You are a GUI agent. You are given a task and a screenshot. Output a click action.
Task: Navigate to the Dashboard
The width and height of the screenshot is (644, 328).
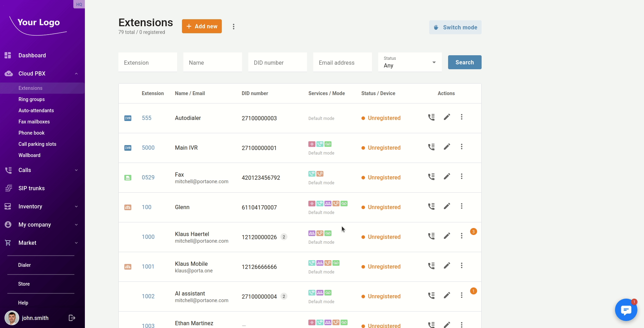[x=32, y=55]
